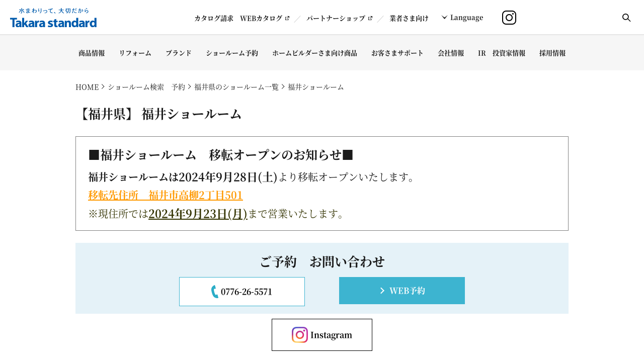Open the ブランド menu item
The width and height of the screenshot is (644, 362).
[x=179, y=53]
